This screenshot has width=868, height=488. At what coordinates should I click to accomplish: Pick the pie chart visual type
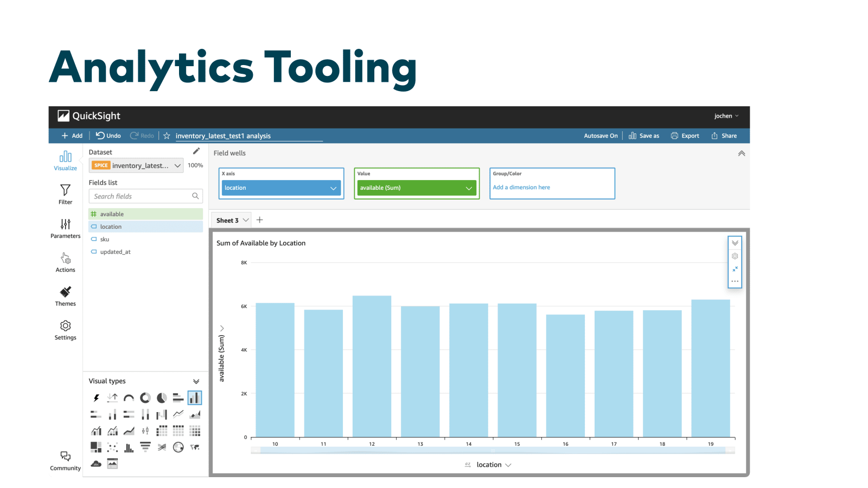pos(162,398)
